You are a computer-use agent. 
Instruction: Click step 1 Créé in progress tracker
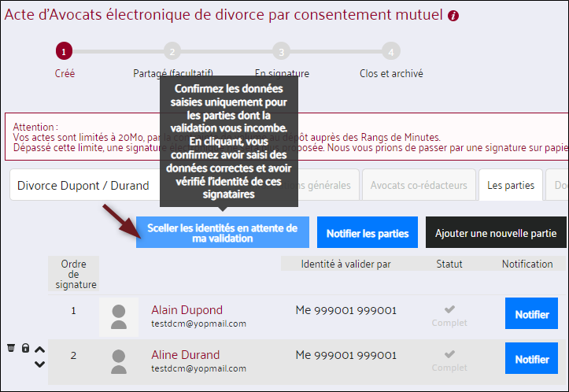pyautogui.click(x=65, y=51)
